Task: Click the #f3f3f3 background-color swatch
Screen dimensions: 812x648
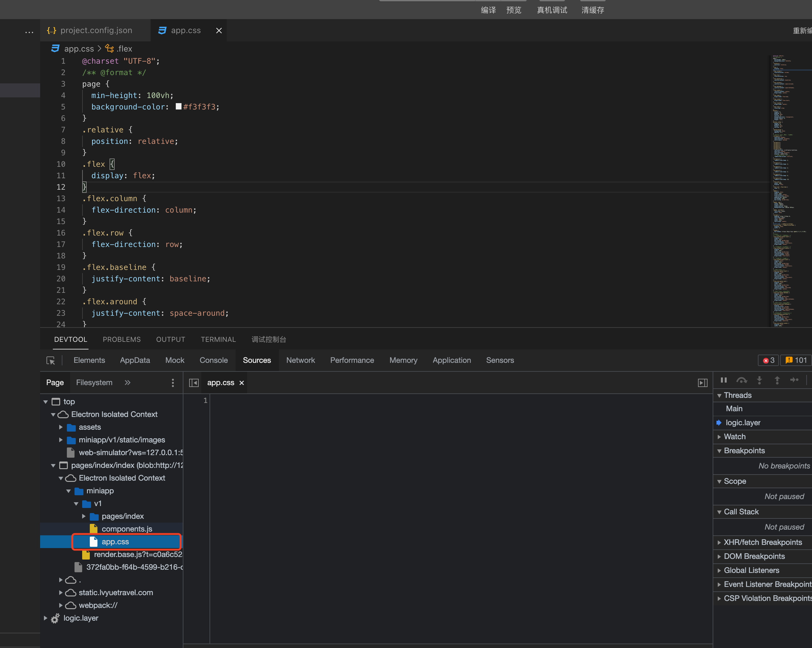Action: pos(178,107)
